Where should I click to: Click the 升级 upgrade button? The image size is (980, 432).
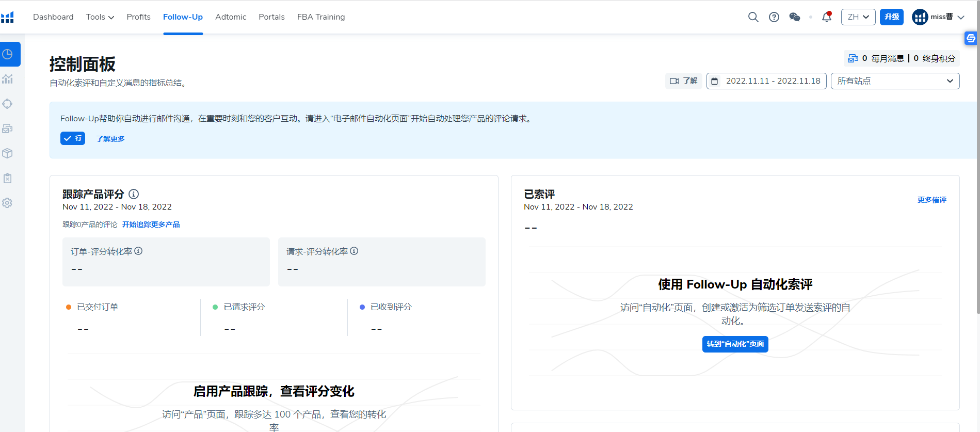click(x=892, y=17)
